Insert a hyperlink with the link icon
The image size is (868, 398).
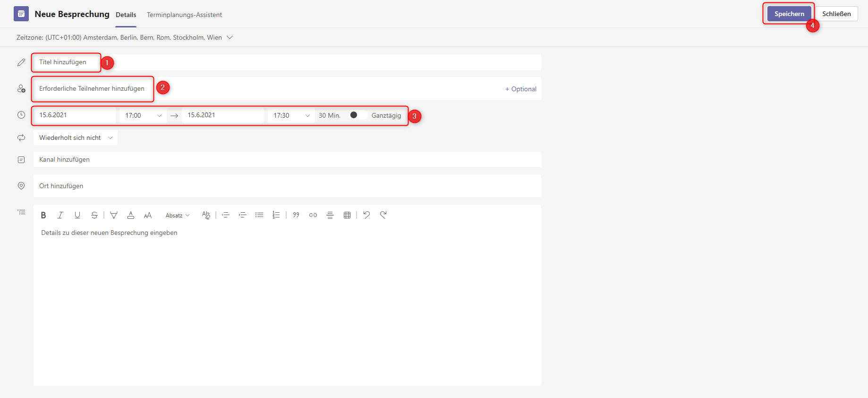click(313, 215)
